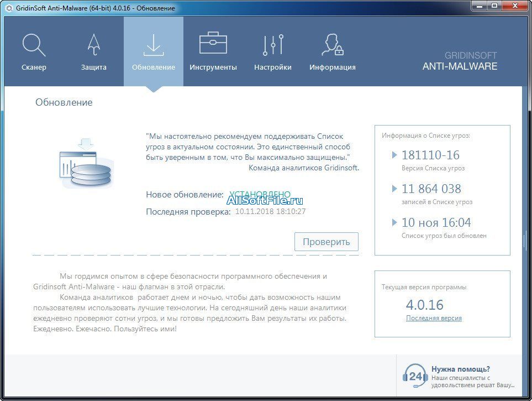532x401 pixels.
Task: Click the Новое обновление label
Action: click(185, 195)
